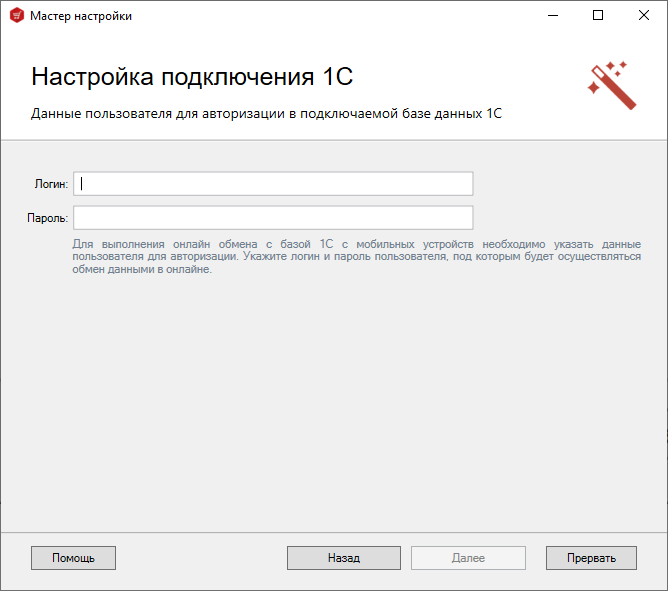This screenshot has height=591, width=668.
Task: Click the Логин: label
Action: [51, 184]
